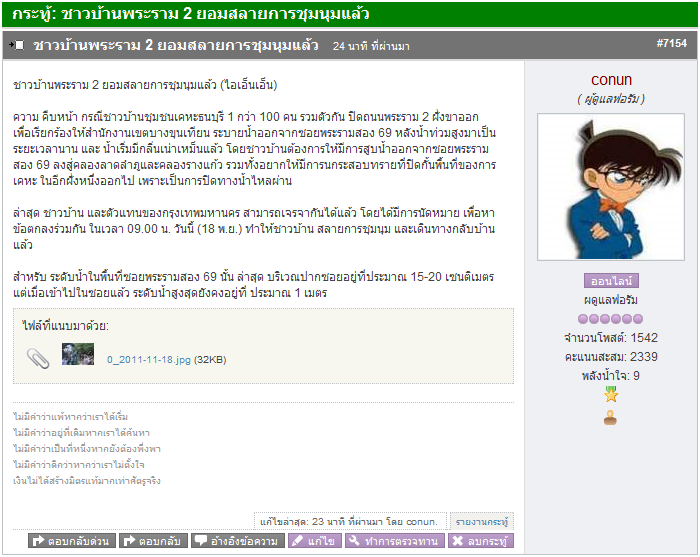Viewport: 700px width, 557px height.
Task: Click the อ้างอิงข้อความ quote button
Action: 238,541
